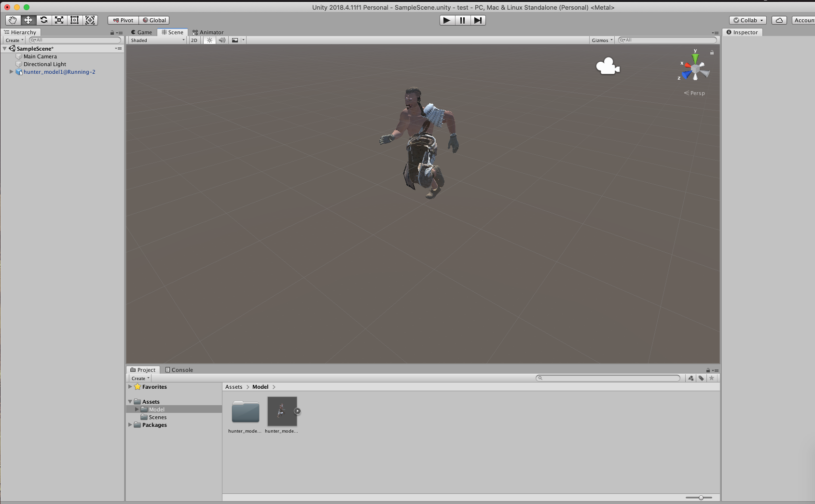Toggle scene audio
Image resolution: width=815 pixels, height=504 pixels.
tap(222, 40)
